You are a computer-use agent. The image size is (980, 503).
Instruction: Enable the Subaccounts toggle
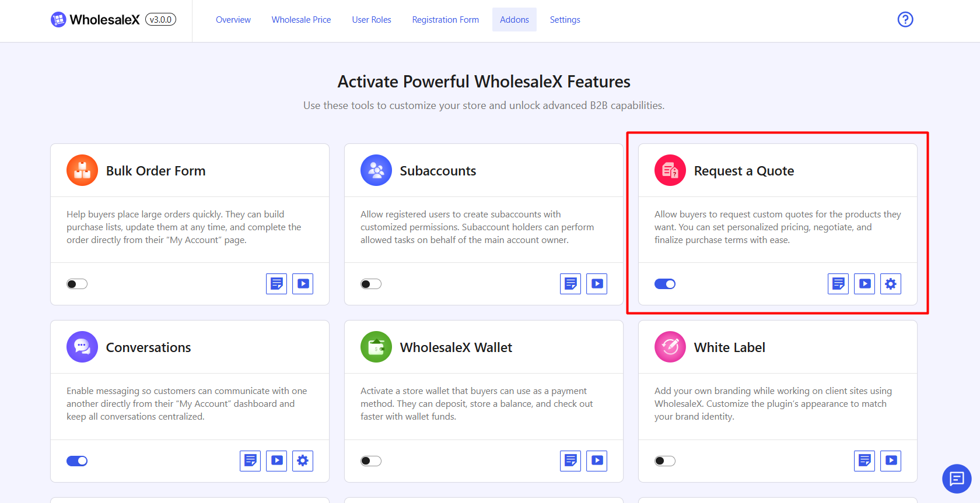click(x=371, y=284)
